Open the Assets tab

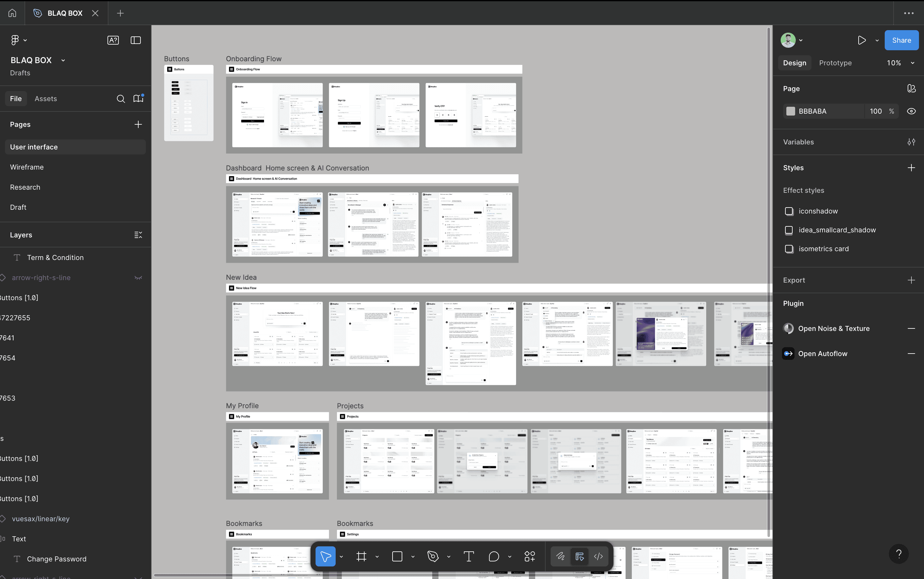pyautogui.click(x=46, y=99)
